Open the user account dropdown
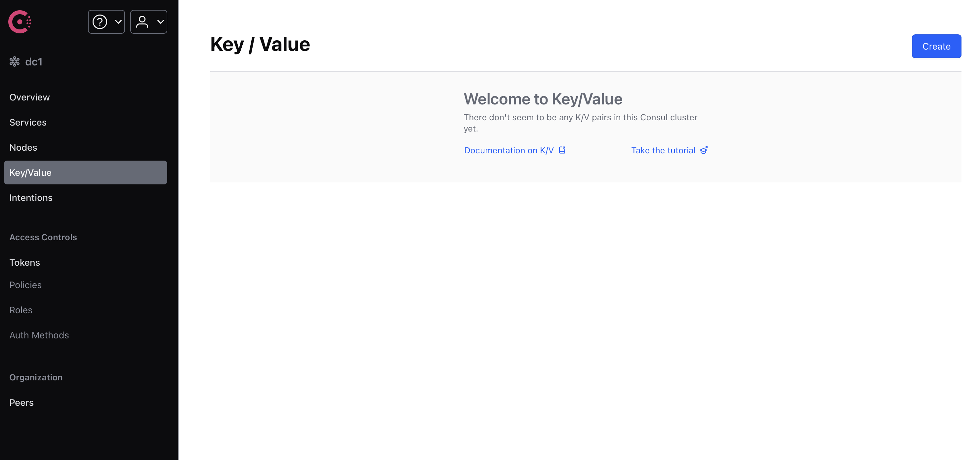The width and height of the screenshot is (980, 460). (149, 22)
